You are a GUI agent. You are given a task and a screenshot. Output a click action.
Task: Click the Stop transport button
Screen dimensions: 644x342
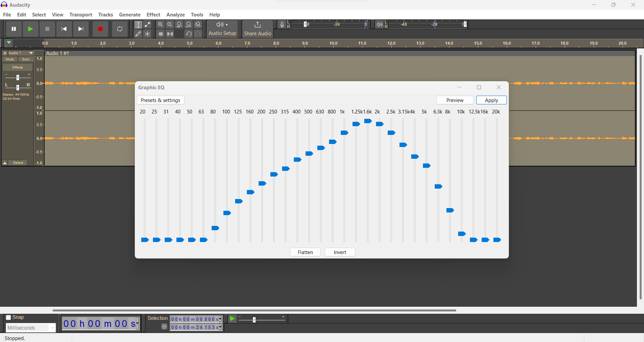(x=47, y=29)
